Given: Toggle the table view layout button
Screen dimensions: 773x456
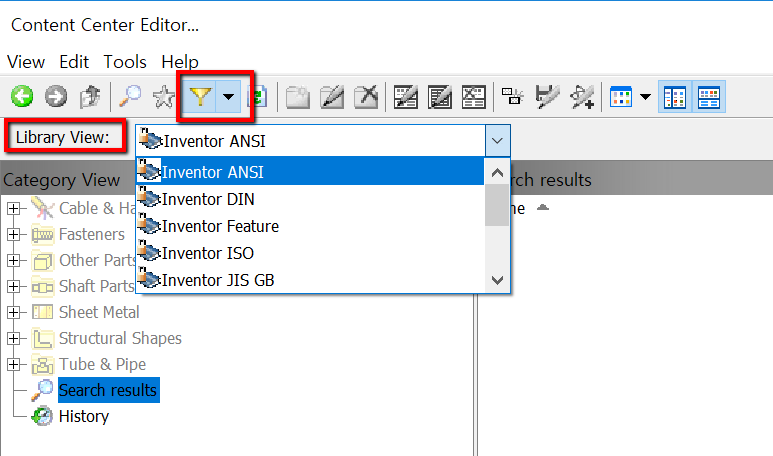Looking at the screenshot, I should [x=709, y=97].
